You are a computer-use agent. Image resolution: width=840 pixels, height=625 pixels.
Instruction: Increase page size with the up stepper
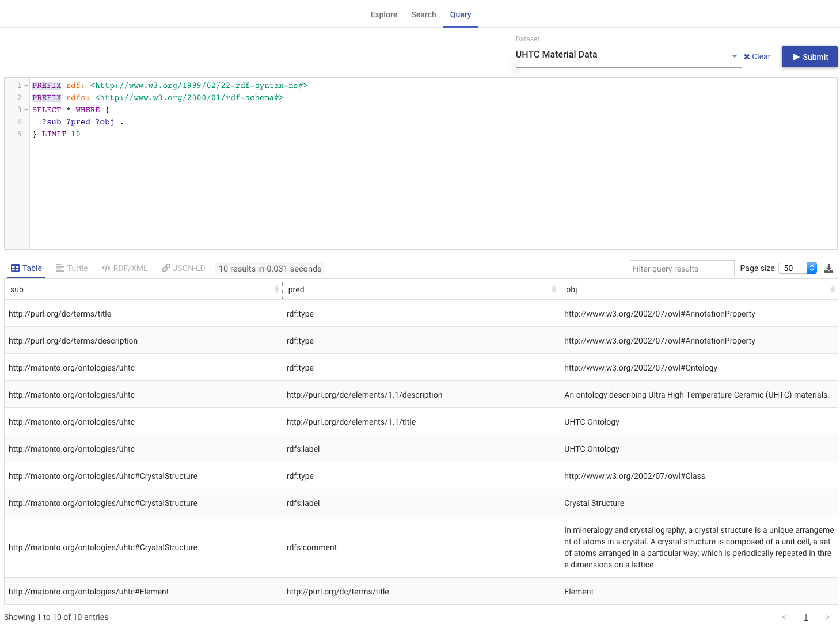(x=812, y=265)
